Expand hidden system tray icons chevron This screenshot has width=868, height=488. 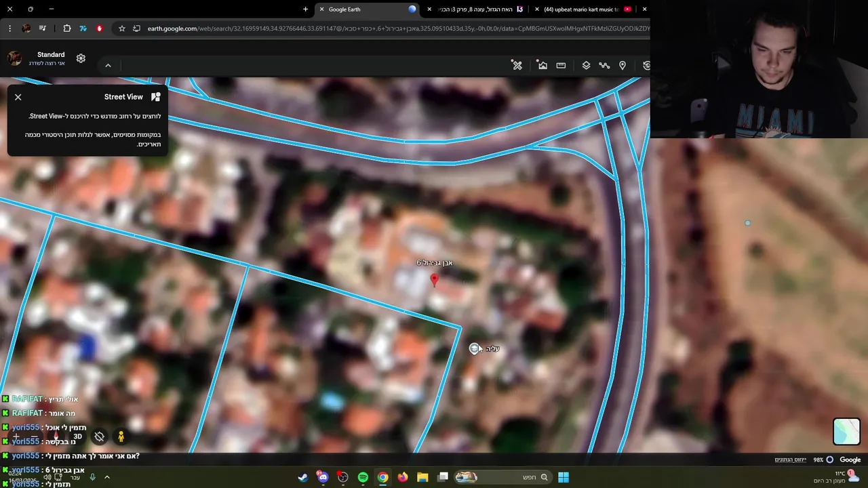tap(107, 477)
